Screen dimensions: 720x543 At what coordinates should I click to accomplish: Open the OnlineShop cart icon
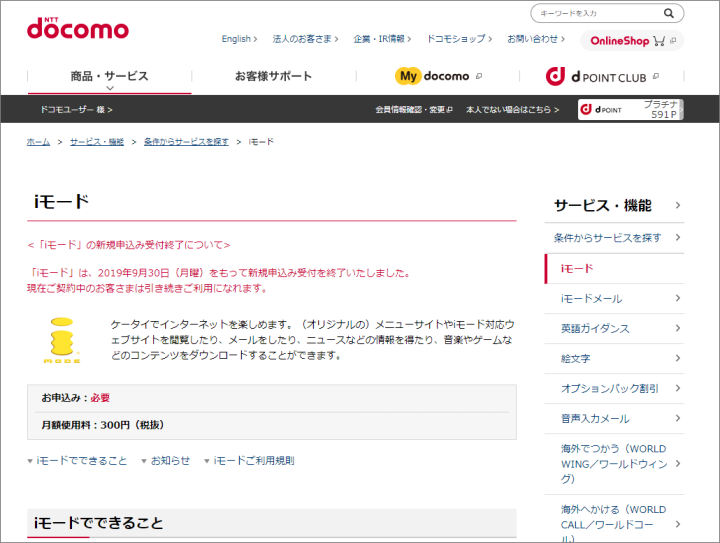(x=659, y=41)
